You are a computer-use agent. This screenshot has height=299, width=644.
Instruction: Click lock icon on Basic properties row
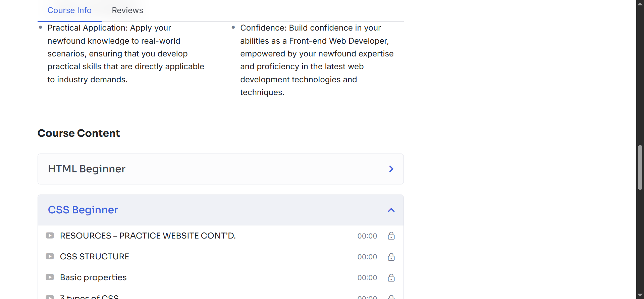point(391,277)
